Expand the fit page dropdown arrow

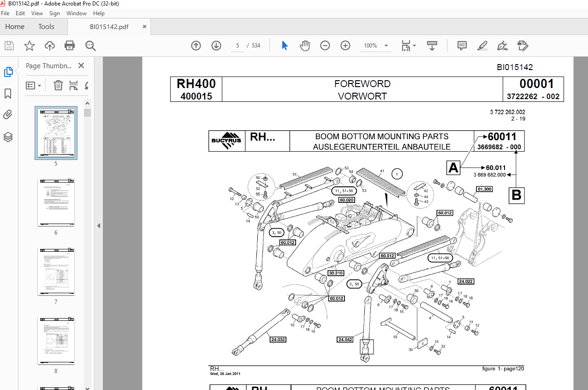(x=414, y=46)
